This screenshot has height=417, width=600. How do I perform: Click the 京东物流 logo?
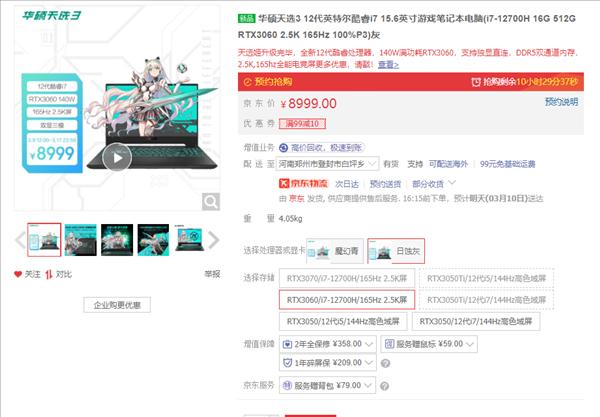click(x=303, y=184)
